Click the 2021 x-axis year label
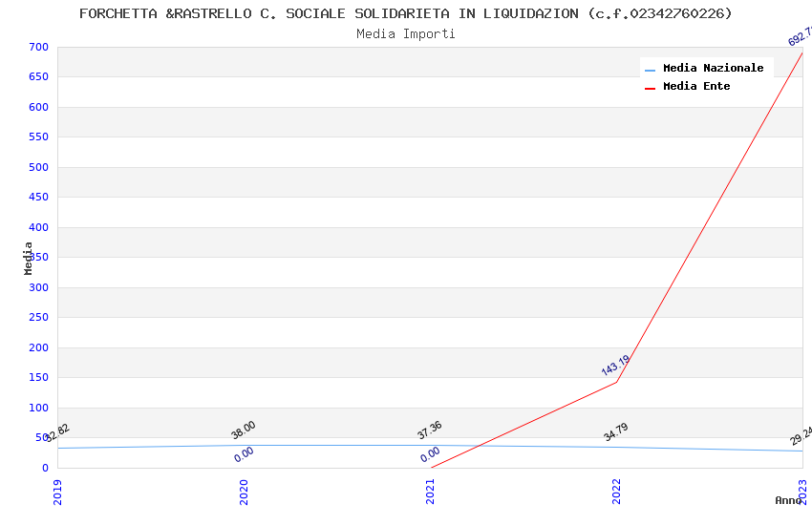The image size is (812, 525). pos(430,493)
